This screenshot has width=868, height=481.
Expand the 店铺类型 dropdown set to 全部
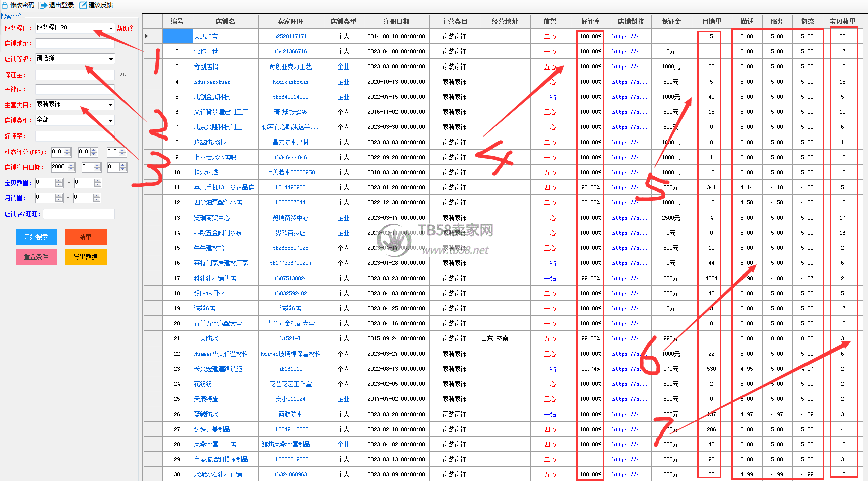pyautogui.click(x=111, y=120)
